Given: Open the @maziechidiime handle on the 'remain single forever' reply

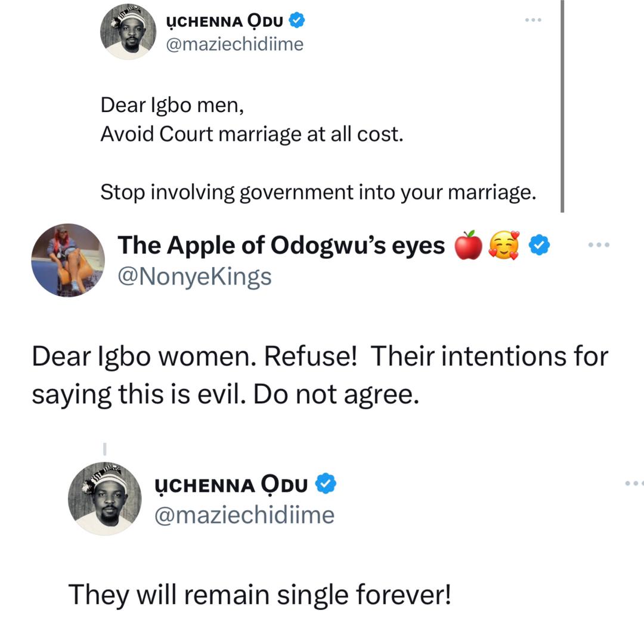Looking at the screenshot, I should [x=244, y=515].
